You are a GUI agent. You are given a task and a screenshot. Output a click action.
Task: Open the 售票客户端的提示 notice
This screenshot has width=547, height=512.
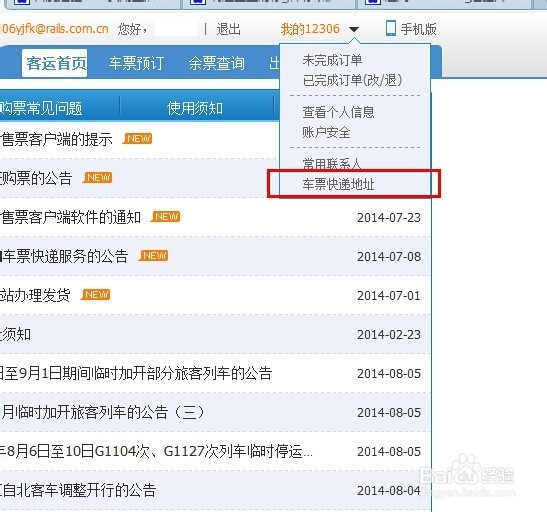(x=56, y=139)
